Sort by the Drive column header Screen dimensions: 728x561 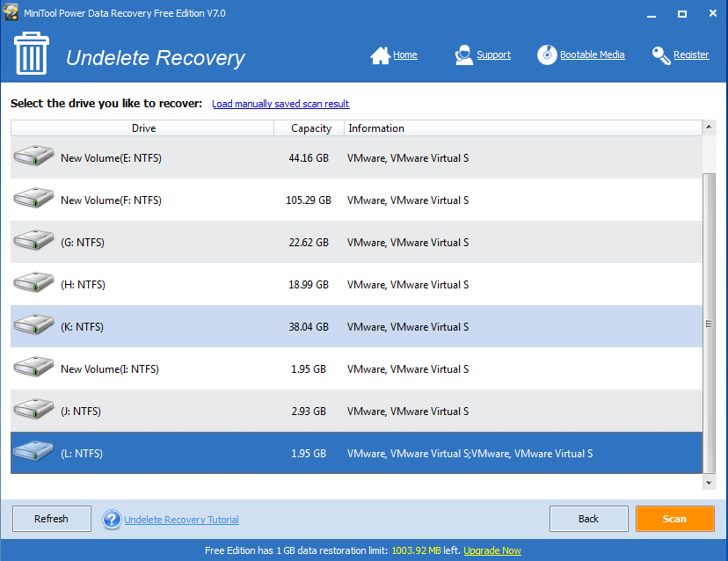click(x=142, y=128)
